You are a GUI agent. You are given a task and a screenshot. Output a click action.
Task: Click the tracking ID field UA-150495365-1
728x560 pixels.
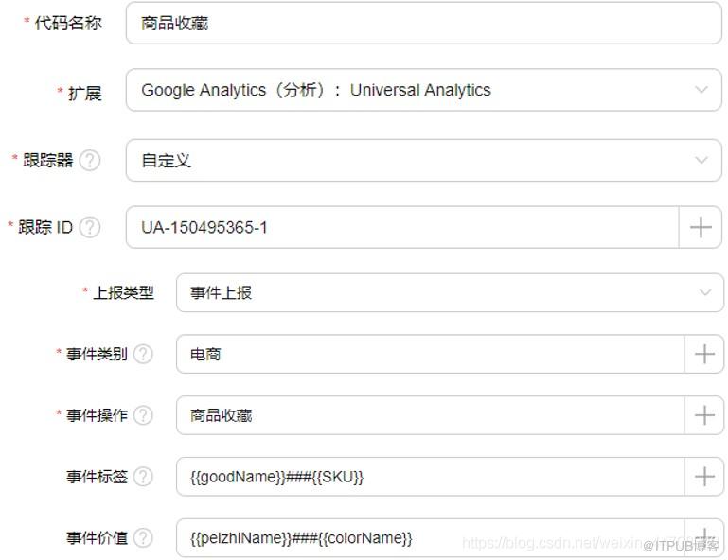[402, 227]
